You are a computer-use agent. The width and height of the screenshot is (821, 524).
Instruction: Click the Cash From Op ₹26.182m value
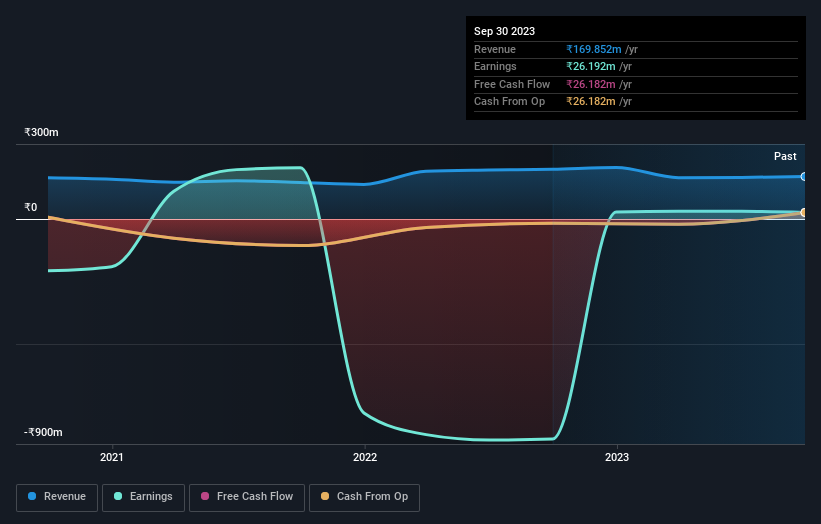pos(591,102)
